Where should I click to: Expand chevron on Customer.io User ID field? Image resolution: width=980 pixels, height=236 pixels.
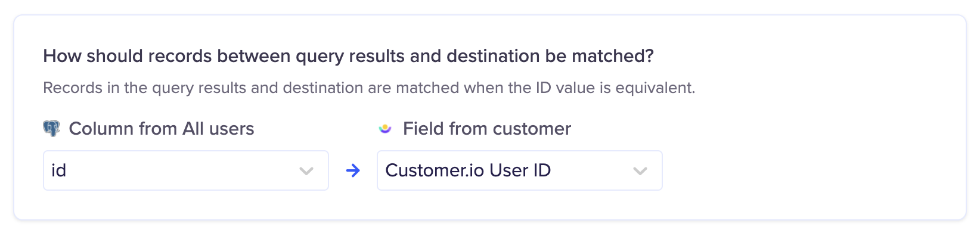tap(640, 171)
